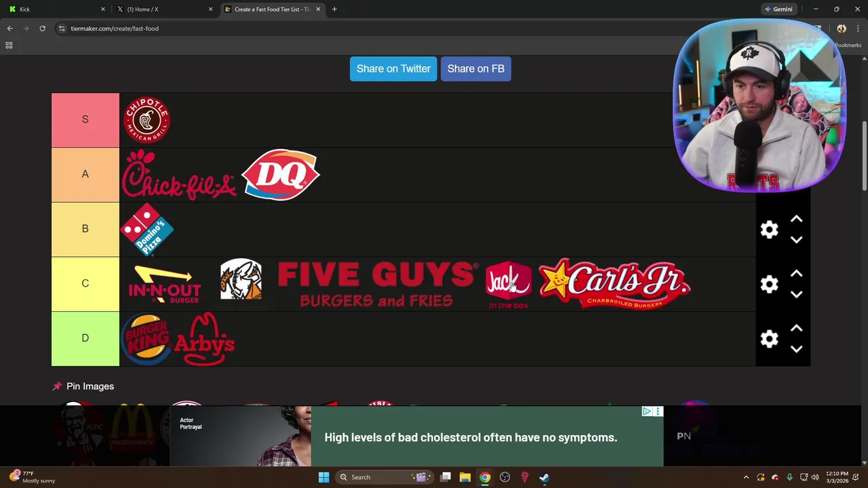The height and width of the screenshot is (488, 868).
Task: Move the D tier row down
Action: click(796, 350)
